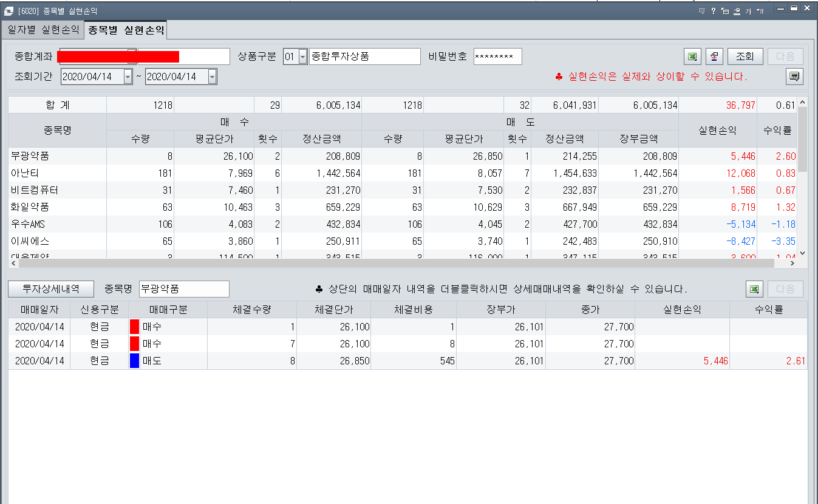Select the 부광약품 row in the summary table

click(402, 156)
